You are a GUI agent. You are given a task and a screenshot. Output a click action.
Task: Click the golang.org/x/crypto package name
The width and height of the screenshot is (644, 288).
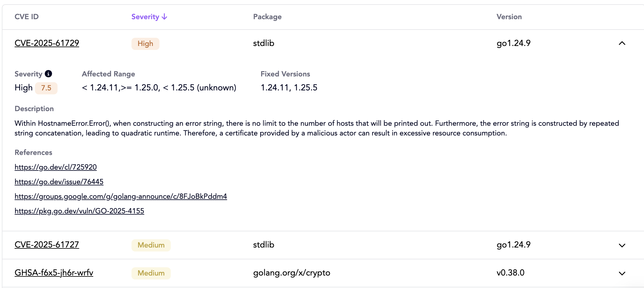coord(292,273)
